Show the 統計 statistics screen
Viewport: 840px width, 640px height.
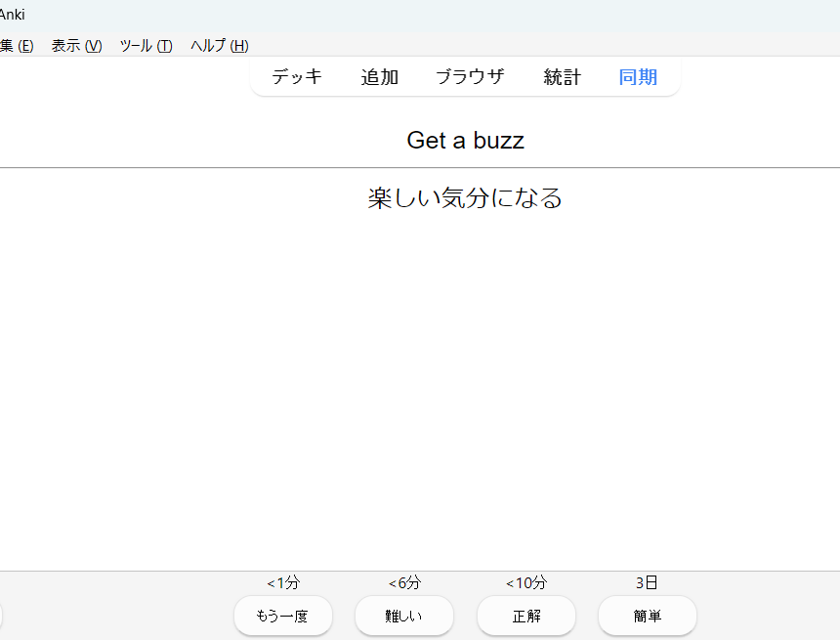pyautogui.click(x=562, y=76)
